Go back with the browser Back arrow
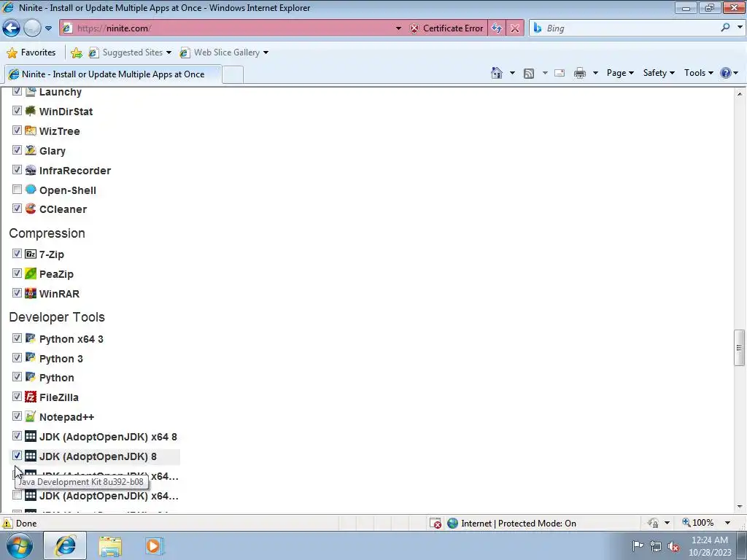Viewport: 747px width, 560px height. pyautogui.click(x=12, y=28)
